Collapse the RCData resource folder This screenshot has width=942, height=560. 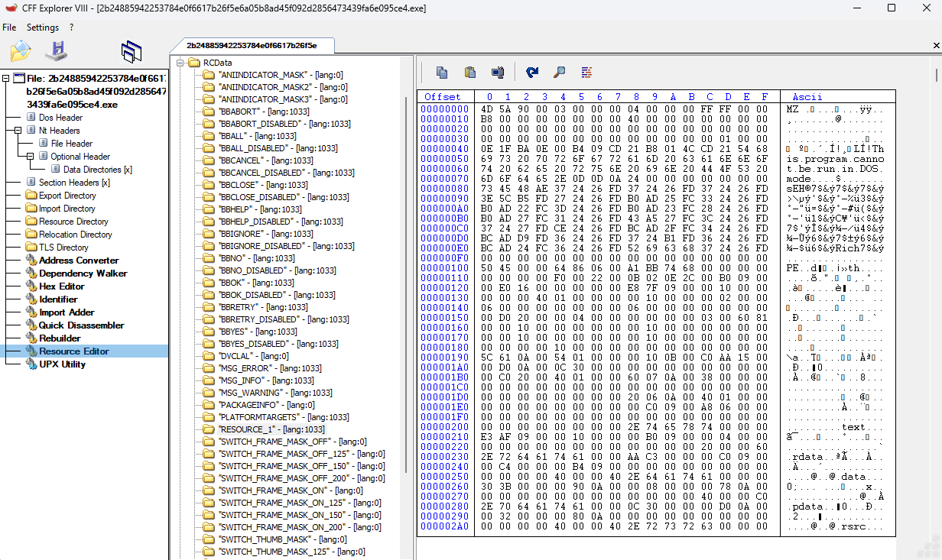(x=180, y=63)
